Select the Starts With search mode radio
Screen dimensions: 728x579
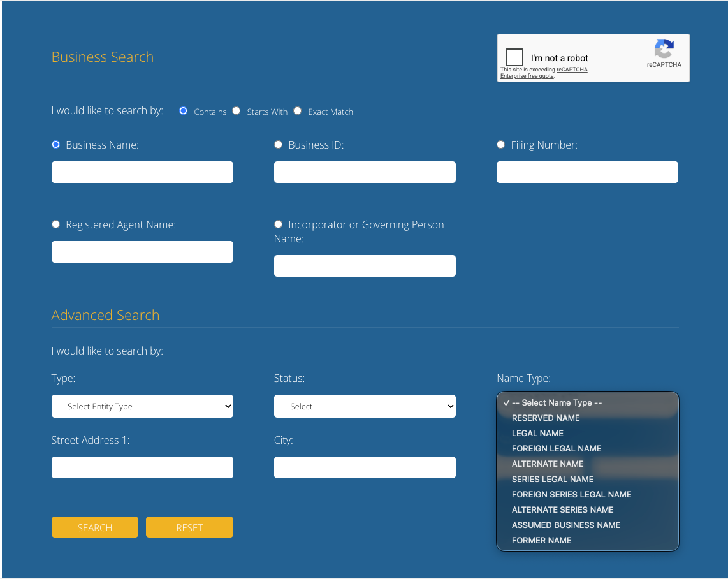[x=237, y=110]
